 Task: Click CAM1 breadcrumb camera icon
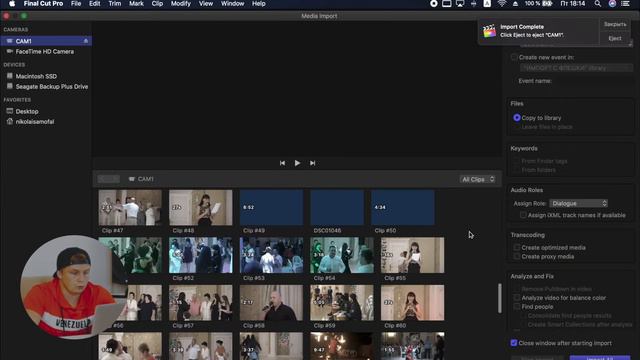(131, 179)
